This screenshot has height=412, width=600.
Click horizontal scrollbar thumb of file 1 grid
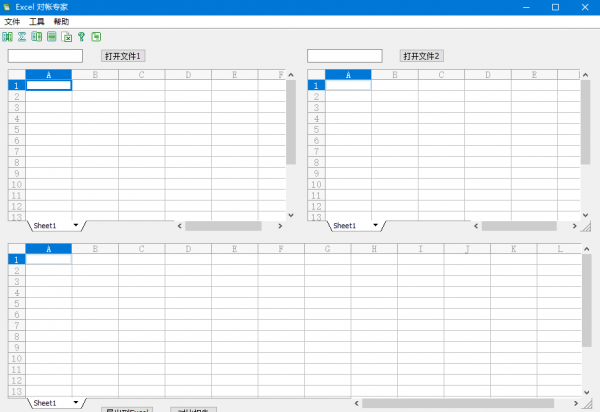coord(223,226)
